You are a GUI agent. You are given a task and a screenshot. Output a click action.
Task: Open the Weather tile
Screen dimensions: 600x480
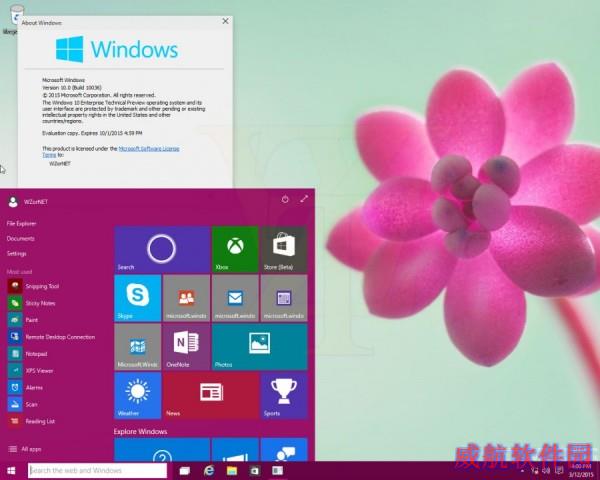137,396
